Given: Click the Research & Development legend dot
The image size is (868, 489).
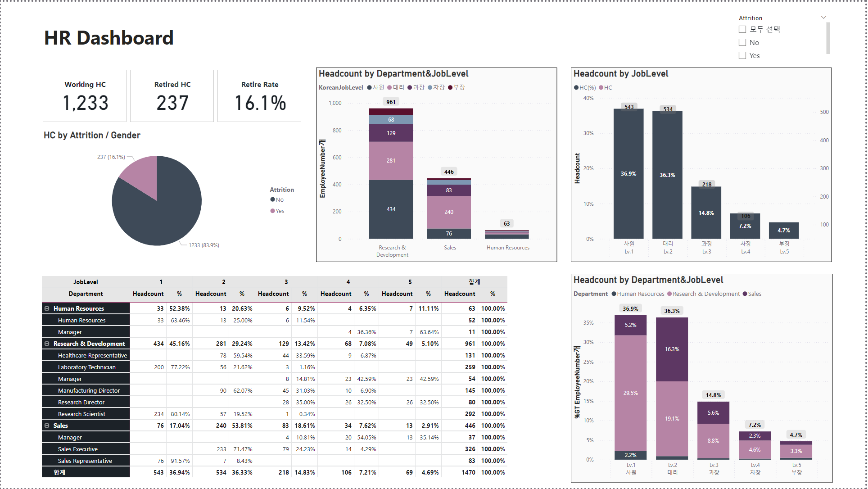Looking at the screenshot, I should coord(669,294).
